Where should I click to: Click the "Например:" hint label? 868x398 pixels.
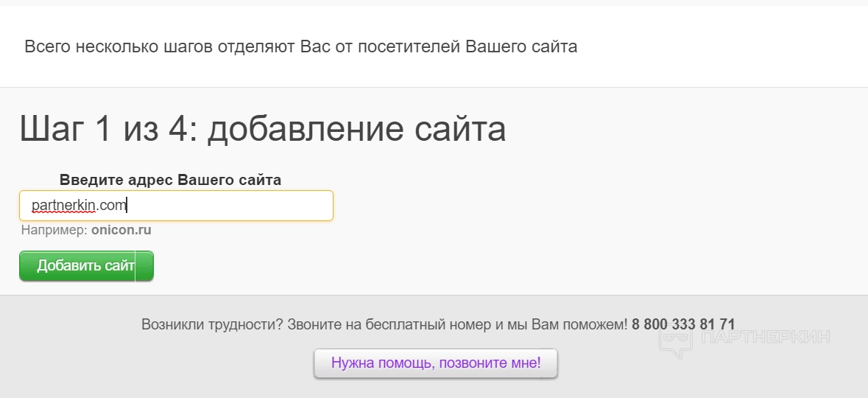coord(54,230)
